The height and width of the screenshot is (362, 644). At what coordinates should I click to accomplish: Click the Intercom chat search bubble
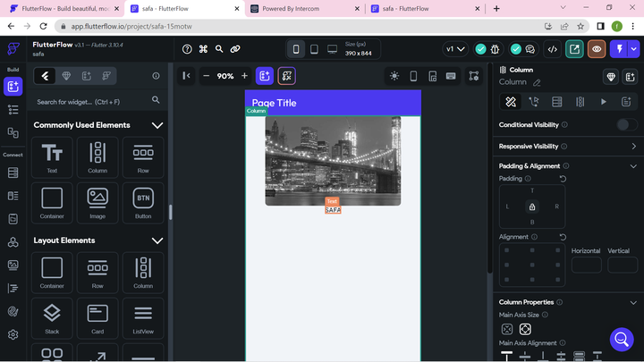(x=622, y=340)
